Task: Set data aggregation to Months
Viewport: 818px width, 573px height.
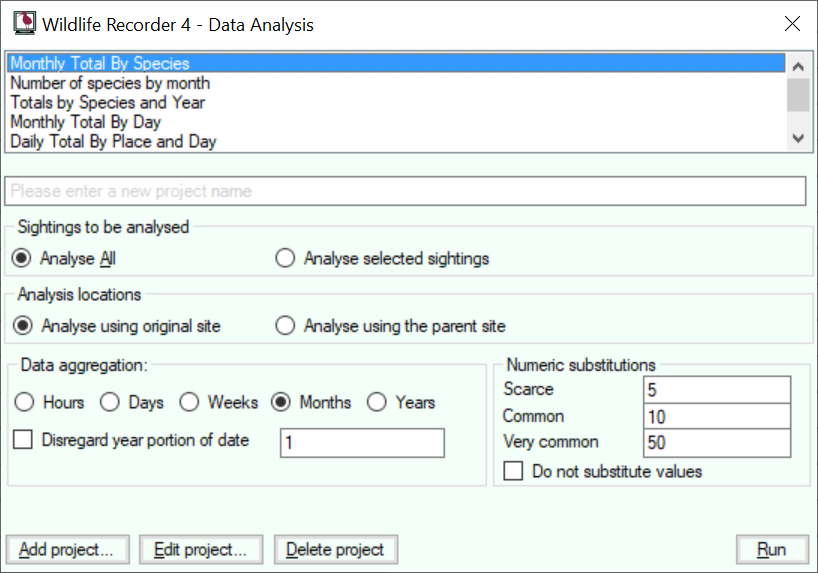Action: coord(311,402)
